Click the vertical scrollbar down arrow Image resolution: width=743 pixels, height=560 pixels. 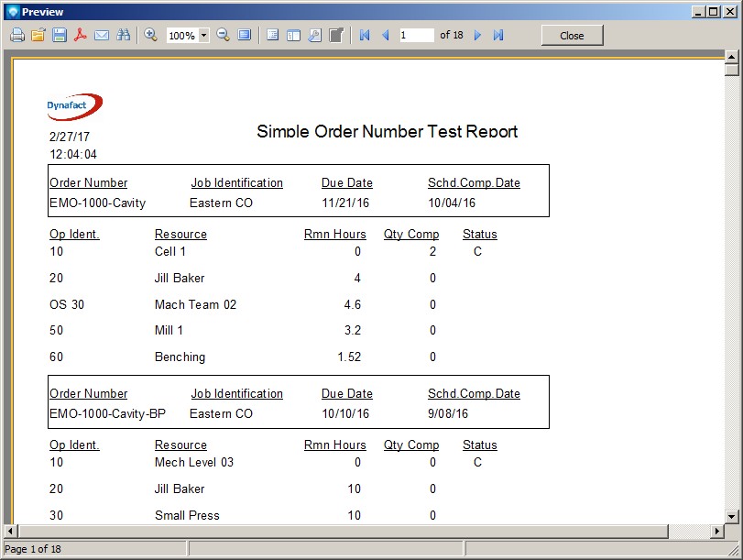731,517
